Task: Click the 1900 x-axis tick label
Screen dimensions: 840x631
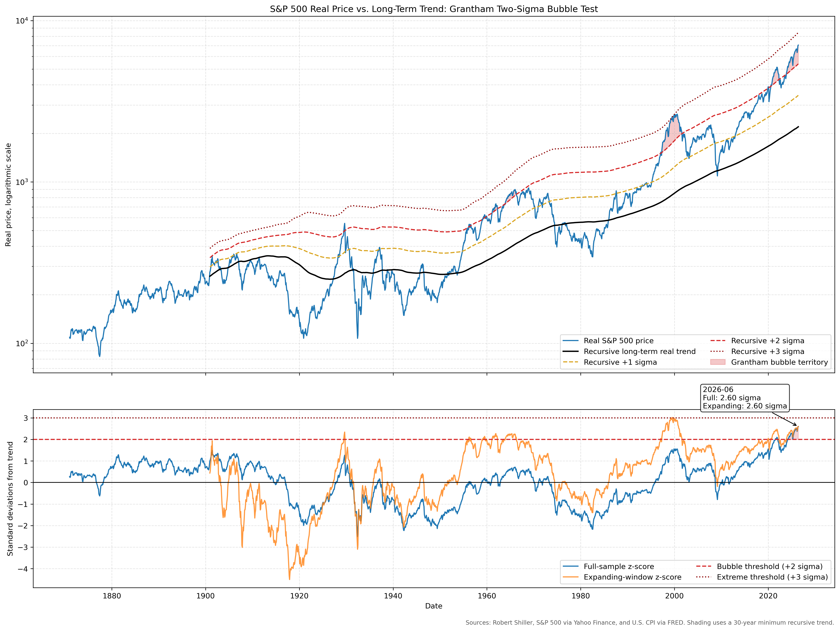Action: tap(205, 596)
